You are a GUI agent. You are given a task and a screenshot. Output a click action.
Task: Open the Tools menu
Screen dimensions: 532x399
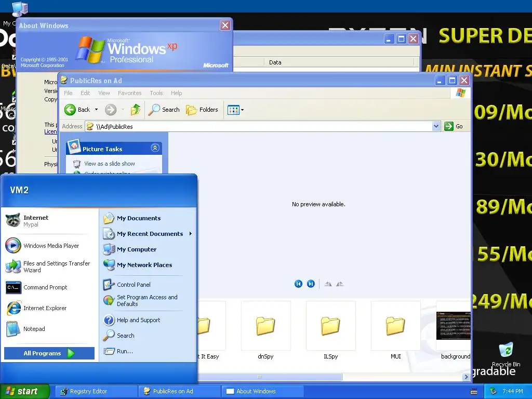[156, 93]
